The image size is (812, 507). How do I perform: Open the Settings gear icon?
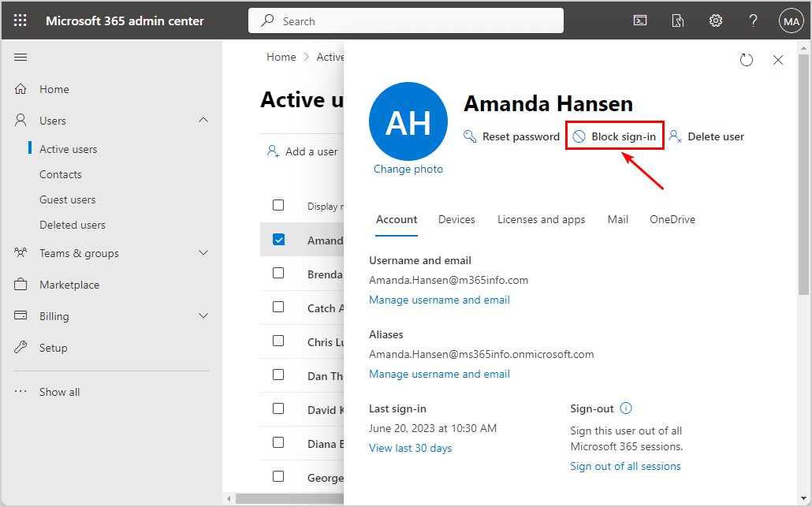tap(716, 21)
